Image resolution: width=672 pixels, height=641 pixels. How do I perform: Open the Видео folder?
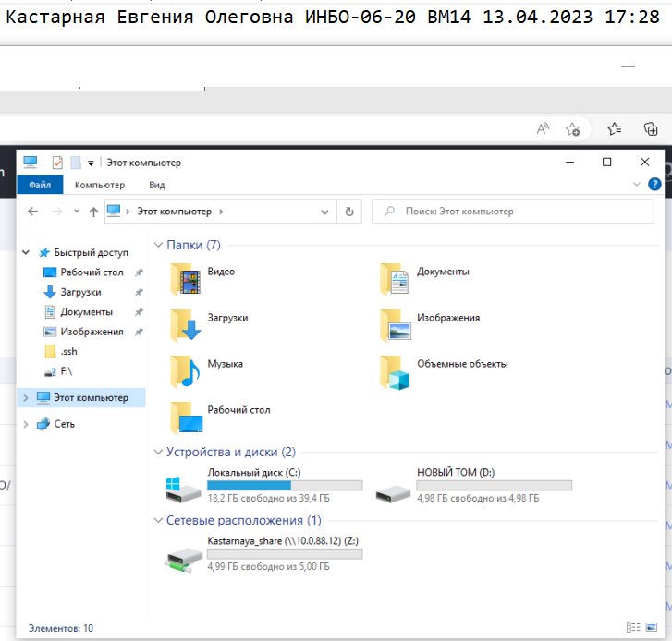(202, 278)
